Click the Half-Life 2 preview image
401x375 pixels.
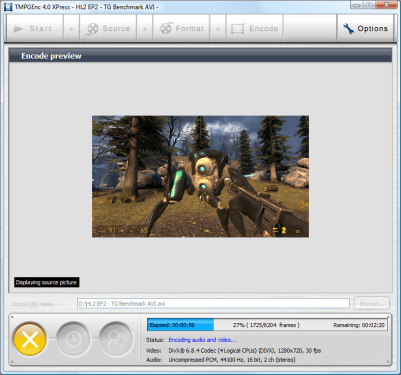pos(200,176)
